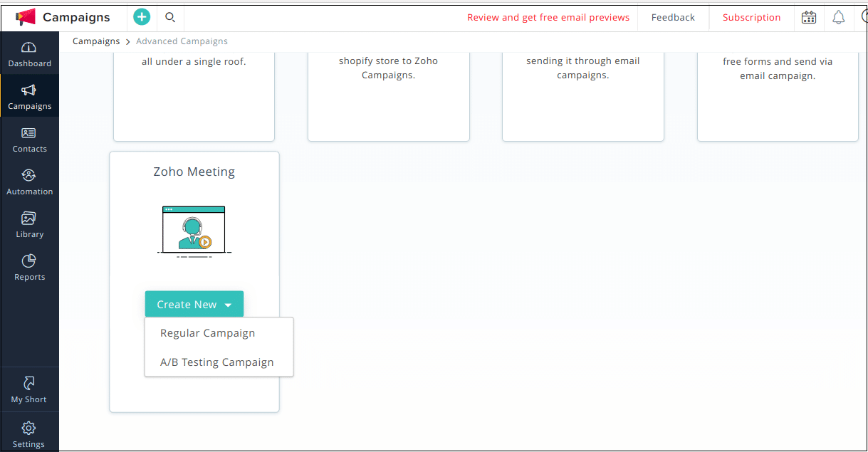The width and height of the screenshot is (868, 452).
Task: Click the Zoho Campaigns megaphone logo
Action: point(25,17)
